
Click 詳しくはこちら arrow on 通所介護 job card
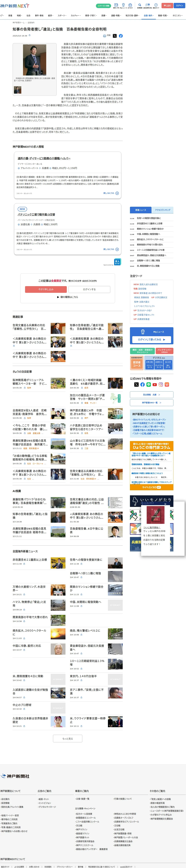pyautogui.click(x=117, y=193)
